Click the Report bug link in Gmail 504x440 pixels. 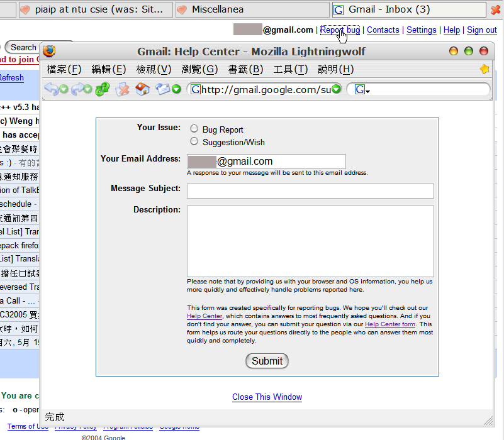pyautogui.click(x=340, y=30)
